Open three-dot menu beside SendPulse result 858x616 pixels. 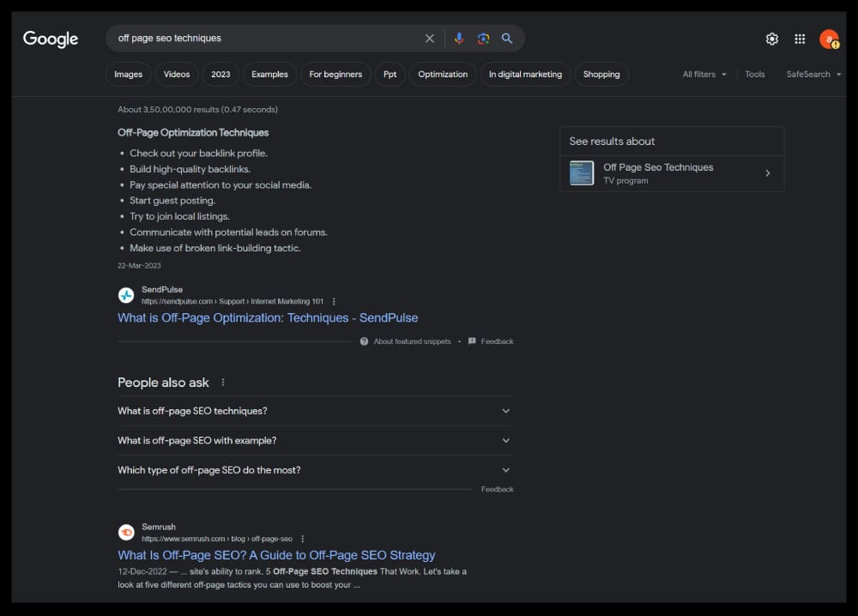334,301
